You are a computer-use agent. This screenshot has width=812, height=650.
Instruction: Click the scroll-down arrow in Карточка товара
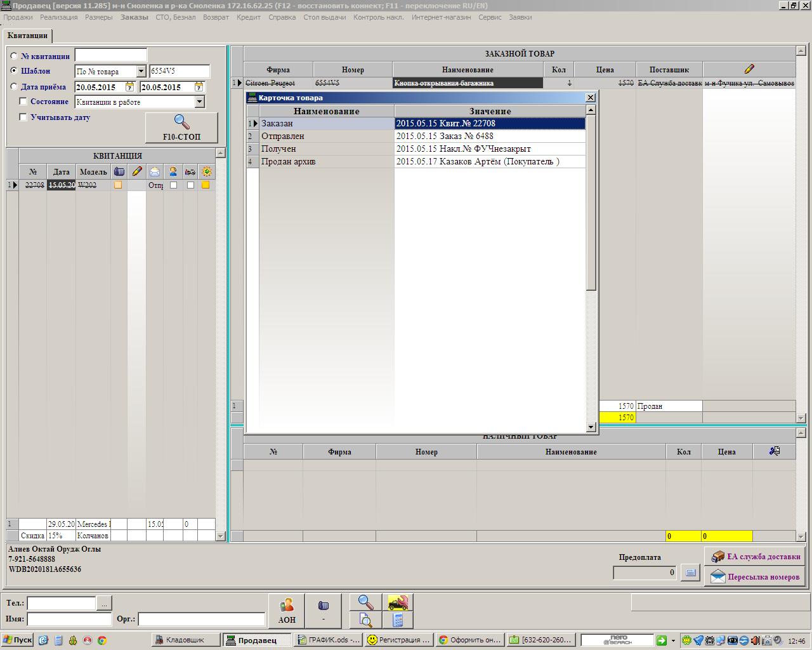591,427
